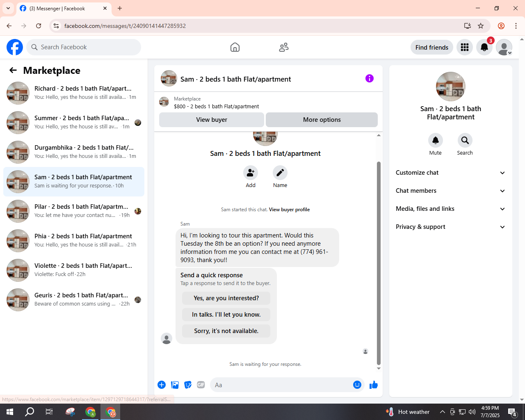
Task: Open Summer's apartment conversation
Action: point(74,123)
